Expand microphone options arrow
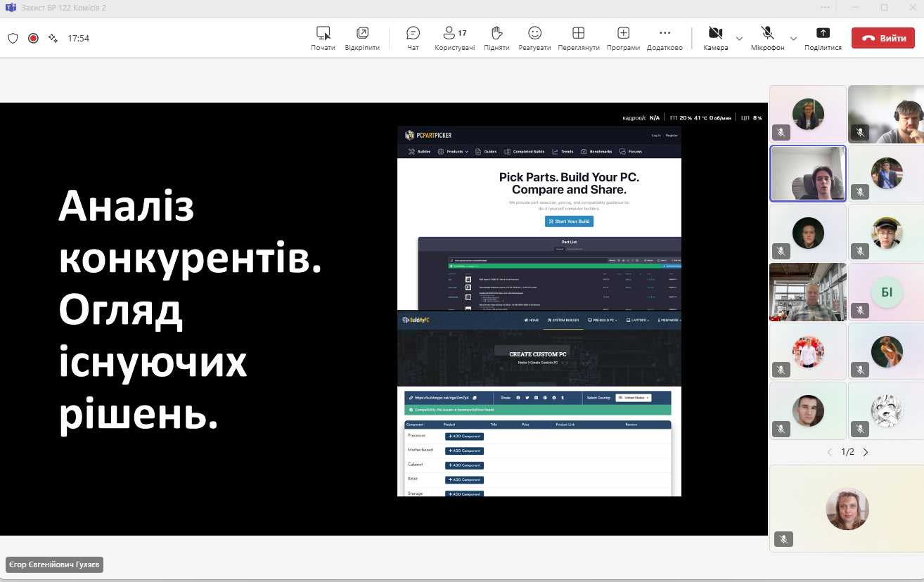The width and height of the screenshot is (924, 582). pos(793,38)
